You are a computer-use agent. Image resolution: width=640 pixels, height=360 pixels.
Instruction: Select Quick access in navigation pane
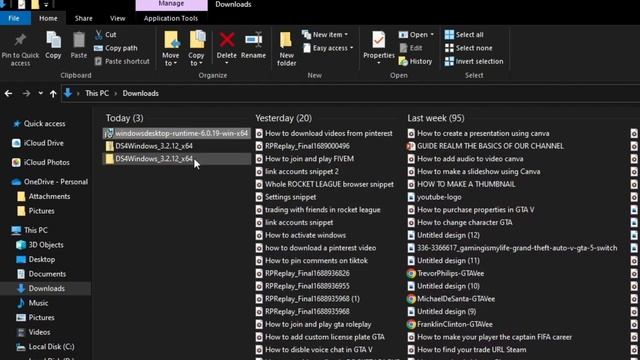pyautogui.click(x=44, y=124)
